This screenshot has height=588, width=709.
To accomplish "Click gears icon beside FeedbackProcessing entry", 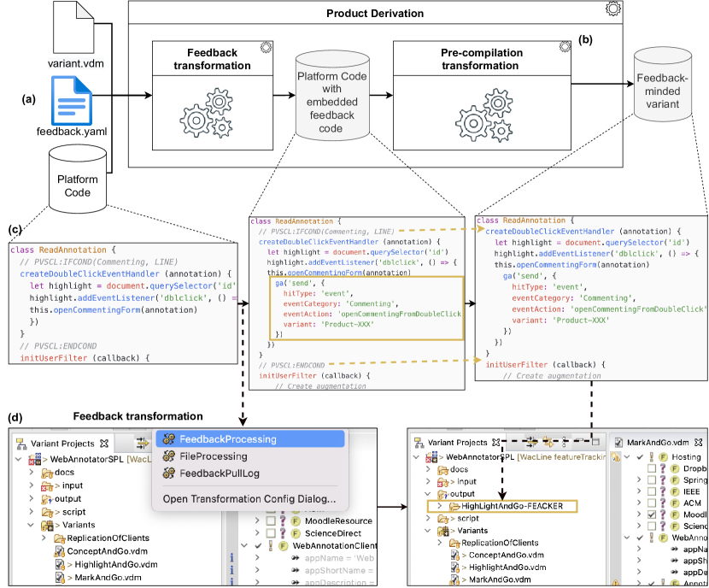I will tap(169, 438).
